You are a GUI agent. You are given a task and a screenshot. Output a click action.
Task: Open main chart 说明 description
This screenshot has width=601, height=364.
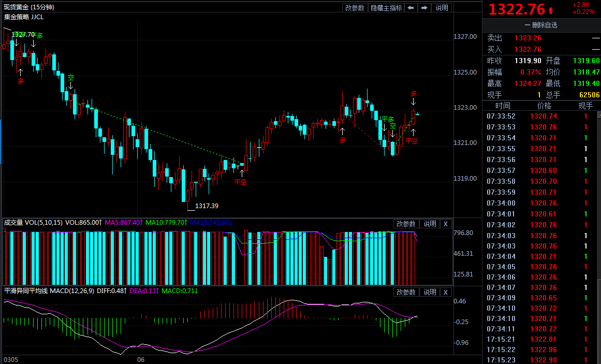442,8
